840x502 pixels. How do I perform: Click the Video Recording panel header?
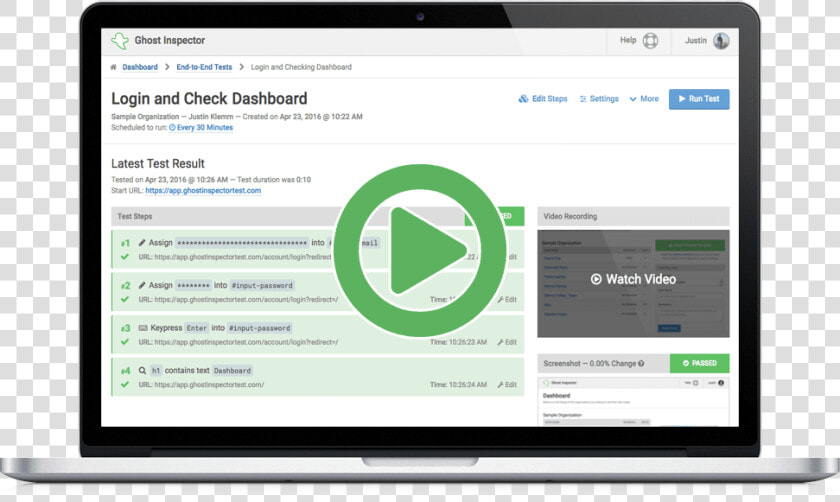[633, 216]
